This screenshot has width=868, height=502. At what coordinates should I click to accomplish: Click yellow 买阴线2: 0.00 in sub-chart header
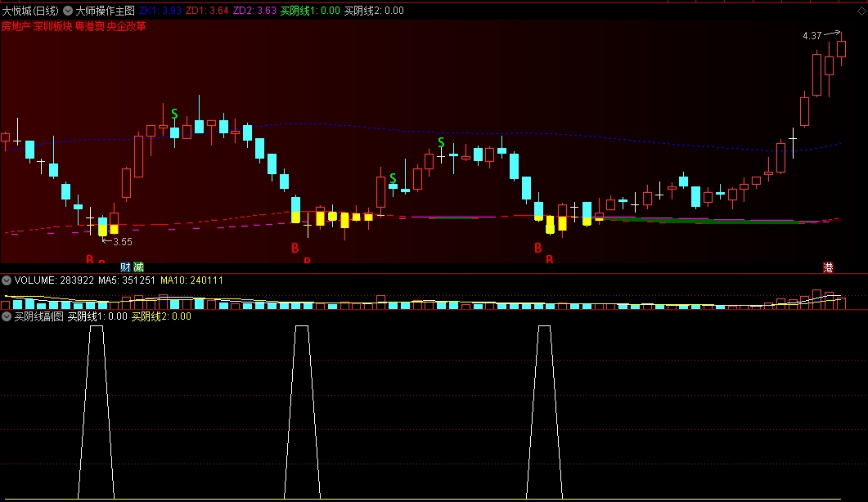pyautogui.click(x=161, y=316)
